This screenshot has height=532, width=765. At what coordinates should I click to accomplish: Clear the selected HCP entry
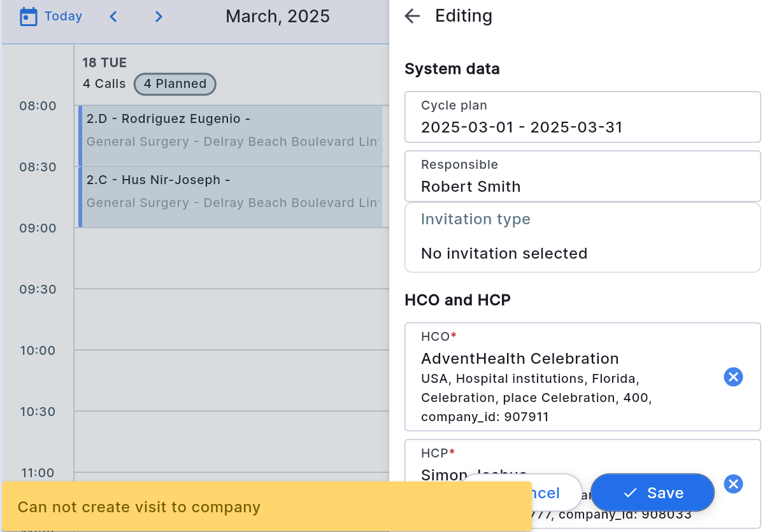[733, 484]
